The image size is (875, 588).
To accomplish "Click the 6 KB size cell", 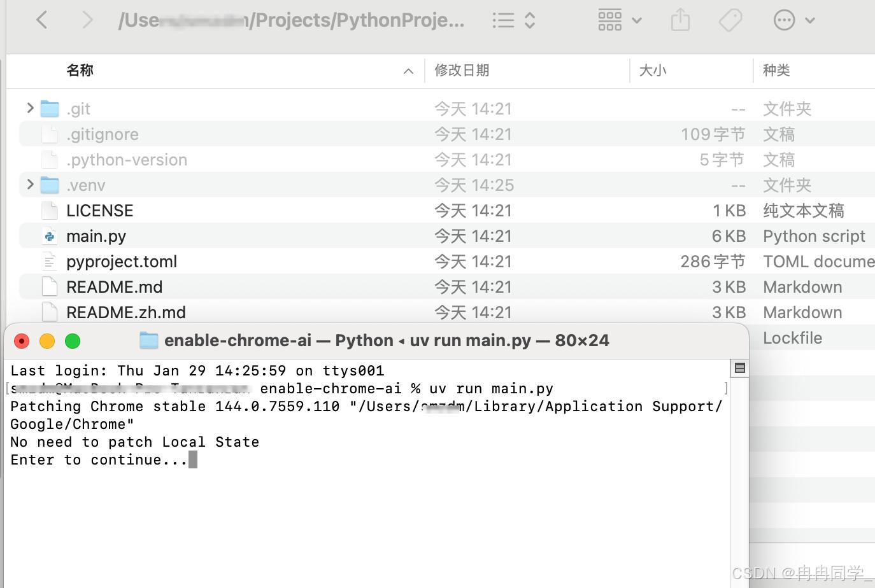I will [729, 236].
